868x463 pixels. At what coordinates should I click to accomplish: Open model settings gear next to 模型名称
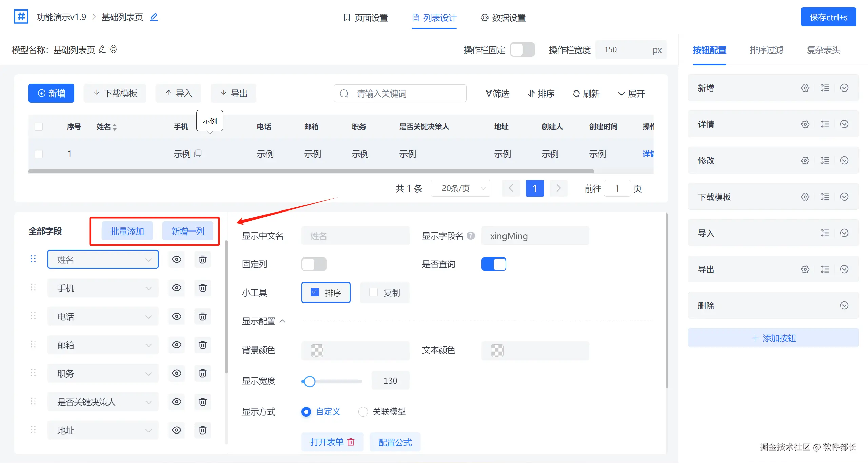click(114, 49)
